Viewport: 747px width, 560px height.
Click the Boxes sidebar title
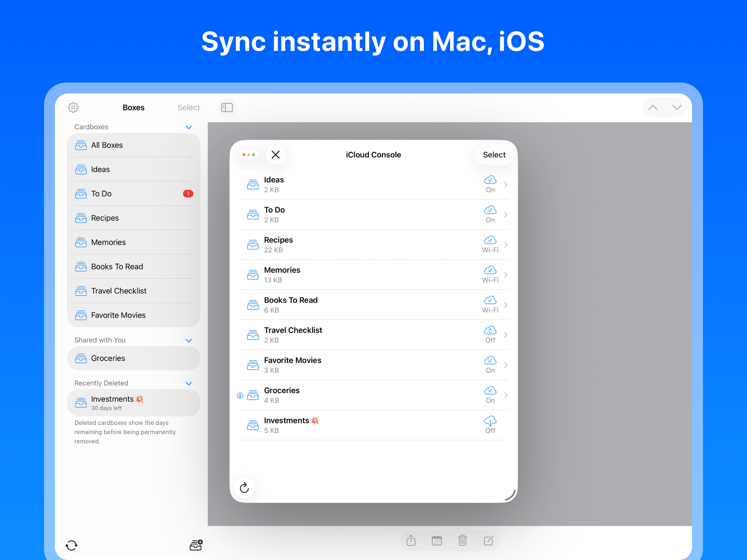(x=133, y=107)
